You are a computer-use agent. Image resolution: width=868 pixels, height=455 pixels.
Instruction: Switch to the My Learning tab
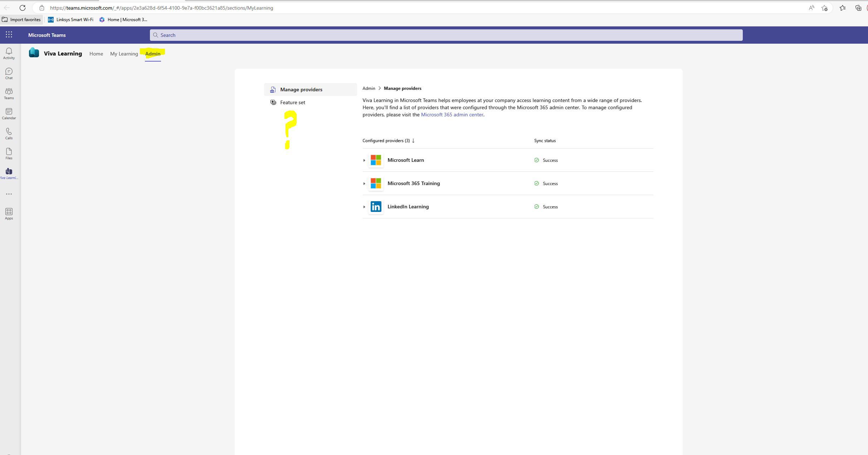(x=124, y=54)
